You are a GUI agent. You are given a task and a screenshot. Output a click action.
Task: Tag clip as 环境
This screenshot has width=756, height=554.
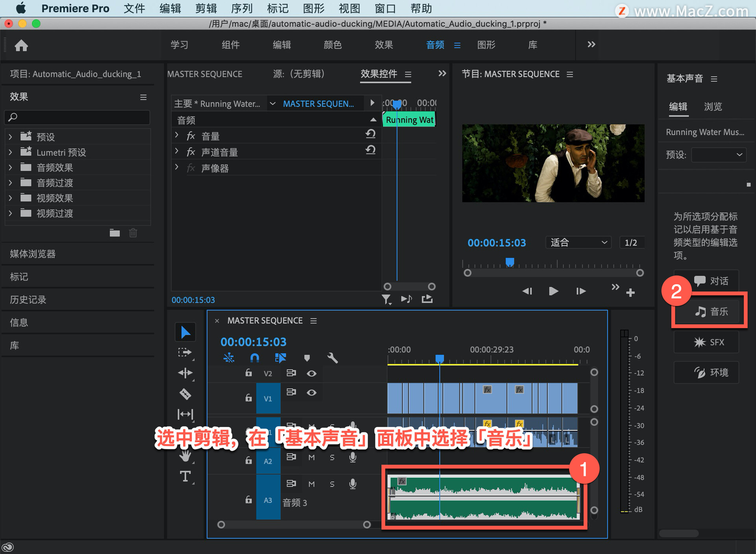[x=706, y=372]
